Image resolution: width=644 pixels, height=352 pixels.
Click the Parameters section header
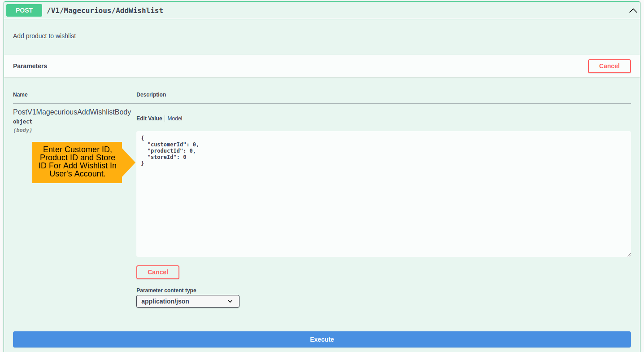[x=30, y=66]
